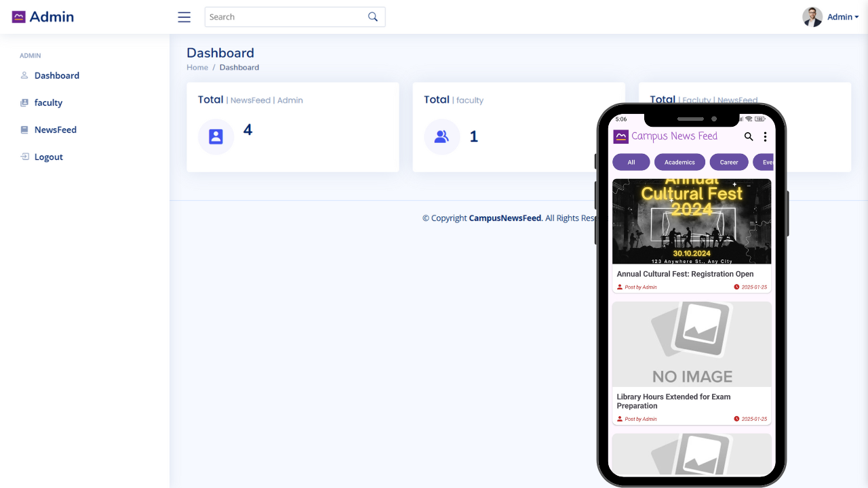Image resolution: width=868 pixels, height=488 pixels.
Task: Click inside the Search input field
Action: point(285,17)
